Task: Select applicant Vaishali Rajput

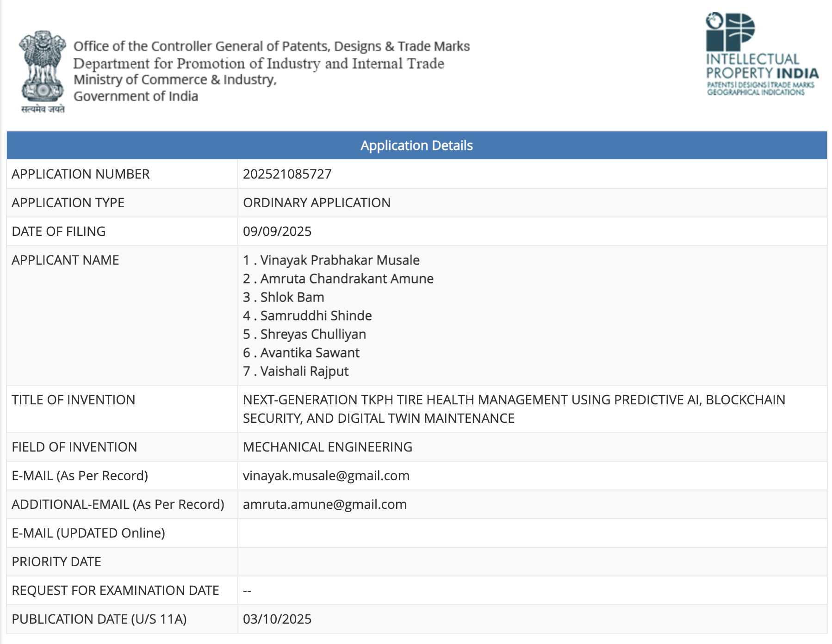Action: [304, 371]
